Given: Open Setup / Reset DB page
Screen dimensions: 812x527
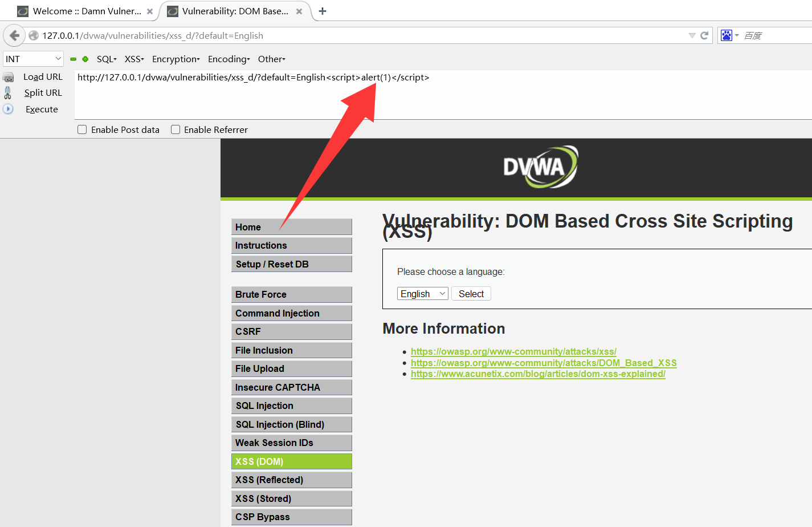Looking at the screenshot, I should click(292, 264).
